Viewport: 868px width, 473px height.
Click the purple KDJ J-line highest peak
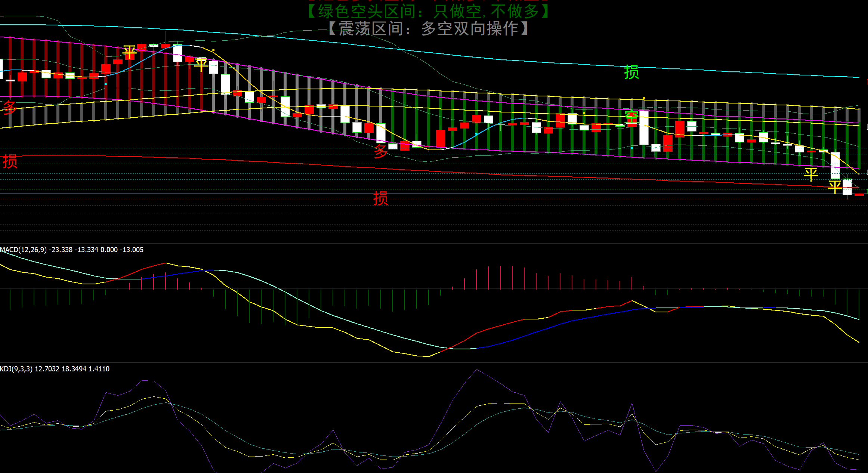(476, 370)
